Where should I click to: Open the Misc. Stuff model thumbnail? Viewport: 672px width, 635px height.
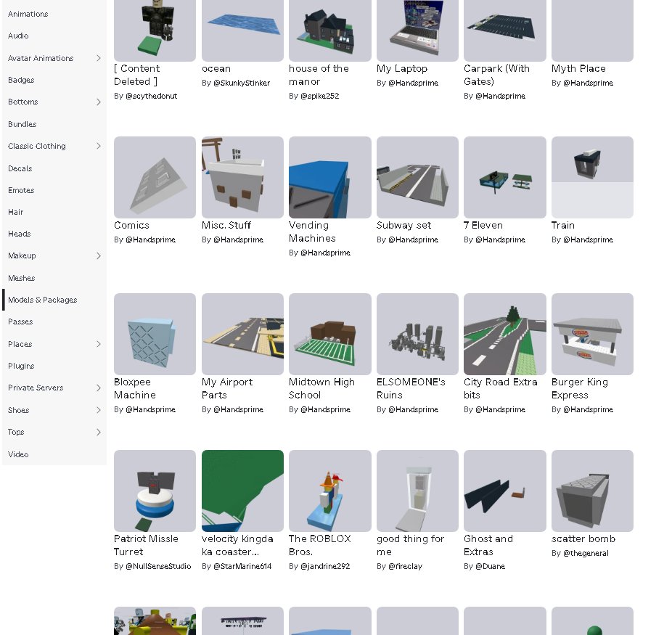click(x=242, y=177)
